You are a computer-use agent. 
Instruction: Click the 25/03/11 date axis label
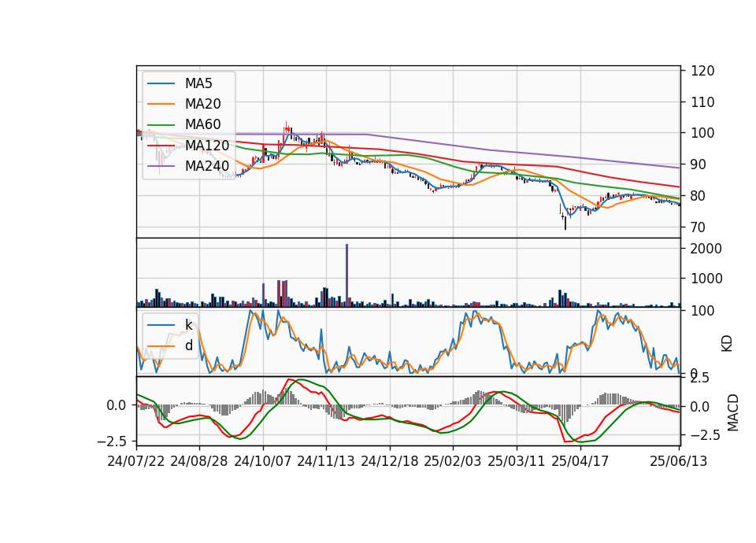coord(517,461)
